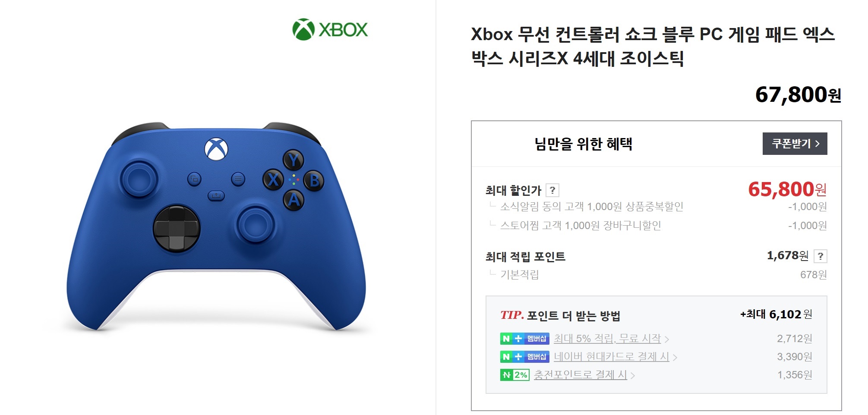Click the N 2% charge-point badge
This screenshot has width=868, height=415.
point(514,375)
